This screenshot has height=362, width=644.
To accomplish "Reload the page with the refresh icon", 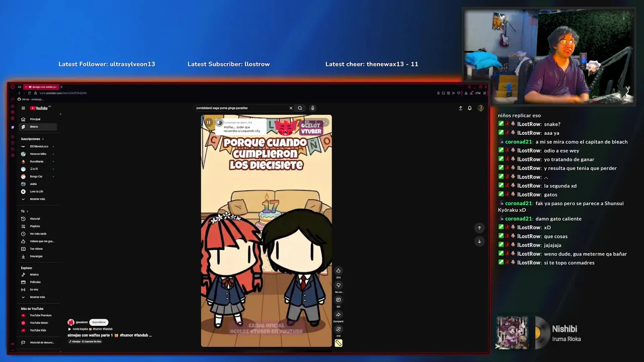I will click(29, 93).
